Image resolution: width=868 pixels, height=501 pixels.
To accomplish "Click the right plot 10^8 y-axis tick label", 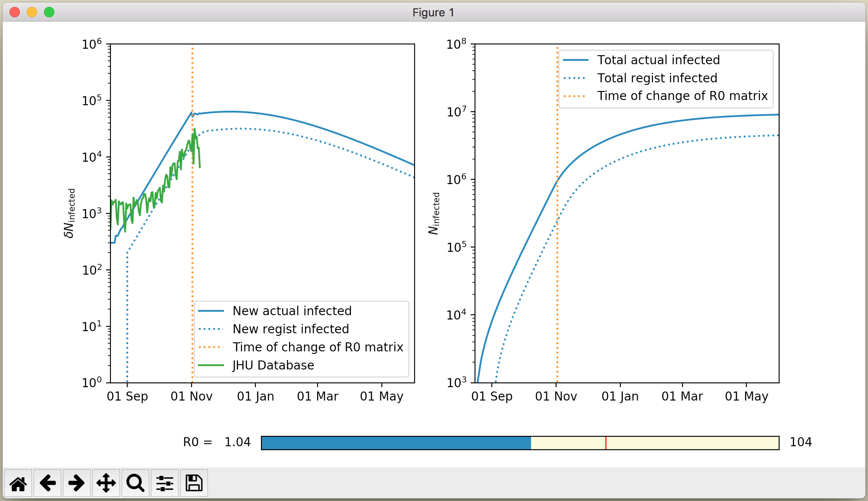I will [456, 44].
